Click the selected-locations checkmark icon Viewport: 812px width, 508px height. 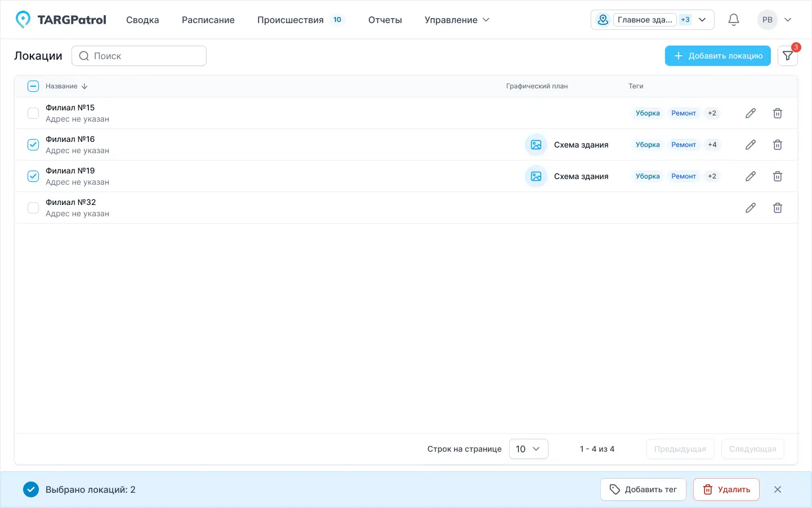click(31, 489)
